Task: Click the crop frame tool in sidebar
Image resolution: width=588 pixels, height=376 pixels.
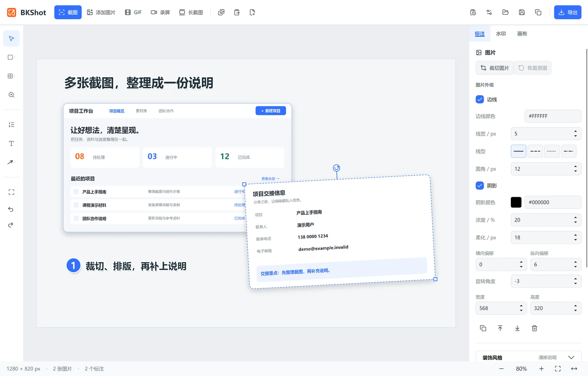Action: (11, 192)
